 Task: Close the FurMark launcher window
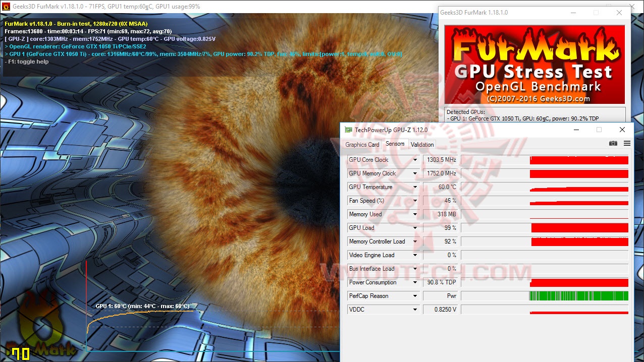point(619,13)
